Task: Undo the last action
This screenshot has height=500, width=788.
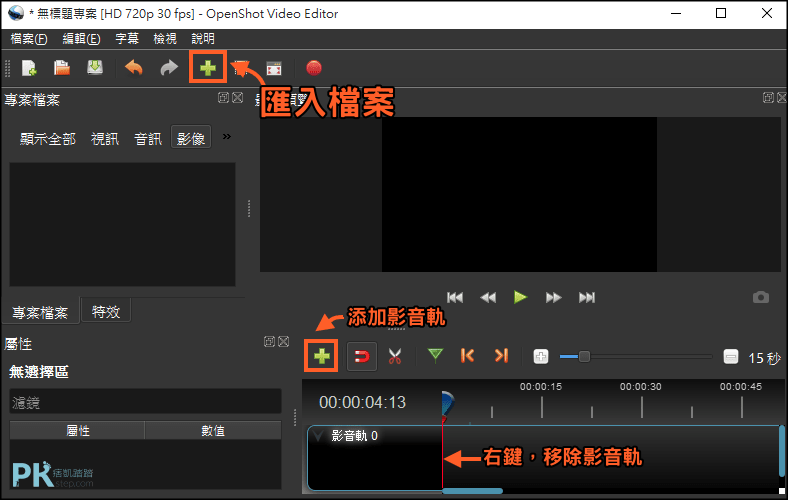Action: click(134, 68)
